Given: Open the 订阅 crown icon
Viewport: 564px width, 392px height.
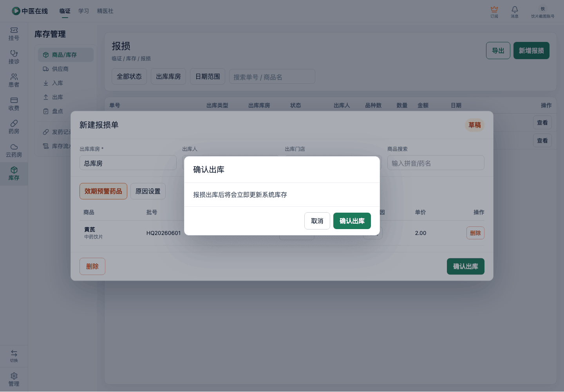Looking at the screenshot, I should 494,12.
